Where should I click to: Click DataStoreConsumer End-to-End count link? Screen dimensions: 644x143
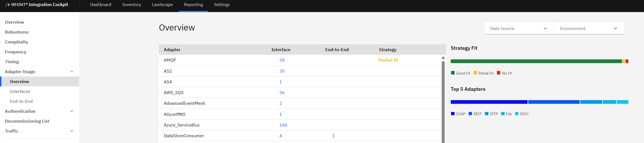coord(333,136)
